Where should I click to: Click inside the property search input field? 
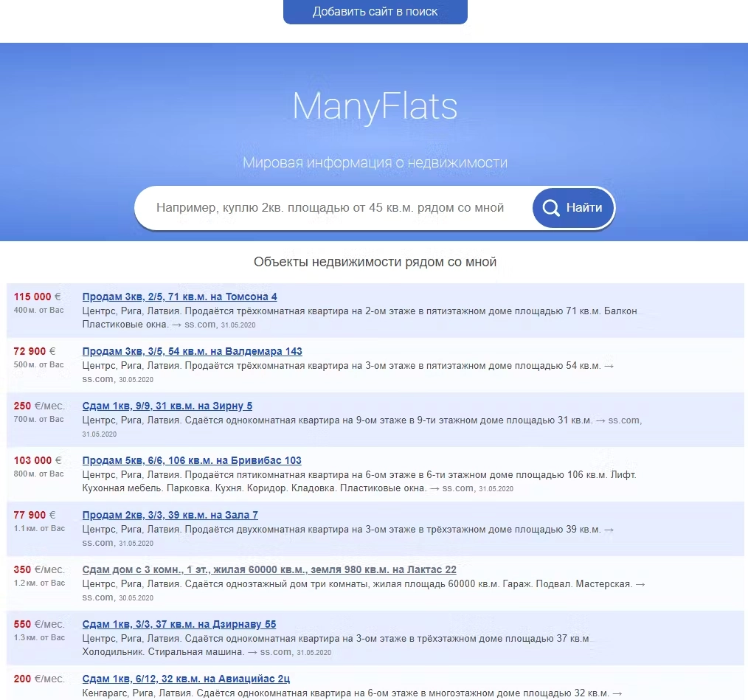[332, 207]
